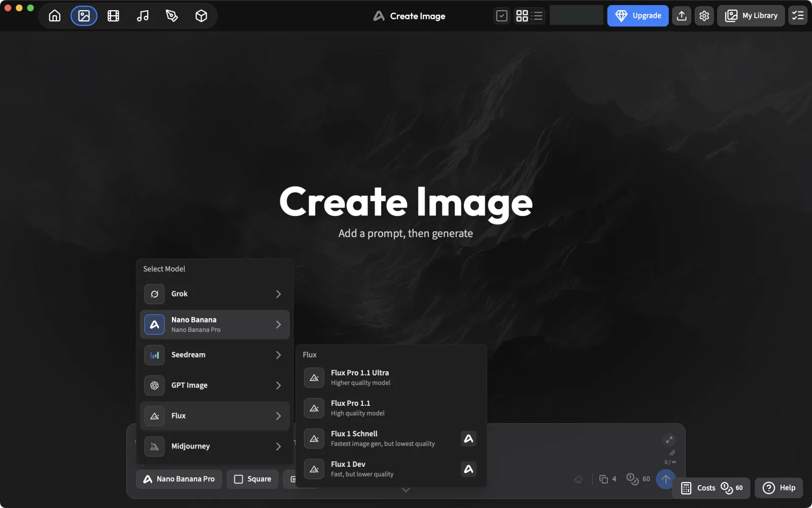Expand the Midjourney model submenu

click(278, 447)
